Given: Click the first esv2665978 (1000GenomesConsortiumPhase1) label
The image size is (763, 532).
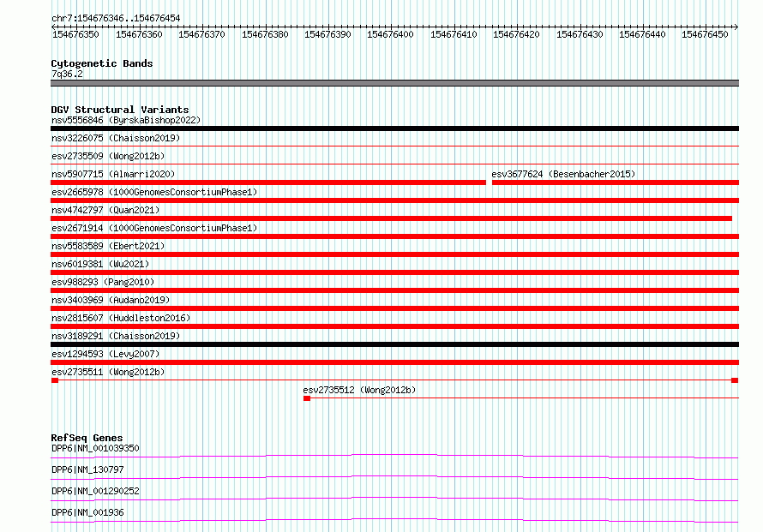Looking at the screenshot, I should 154,192.
